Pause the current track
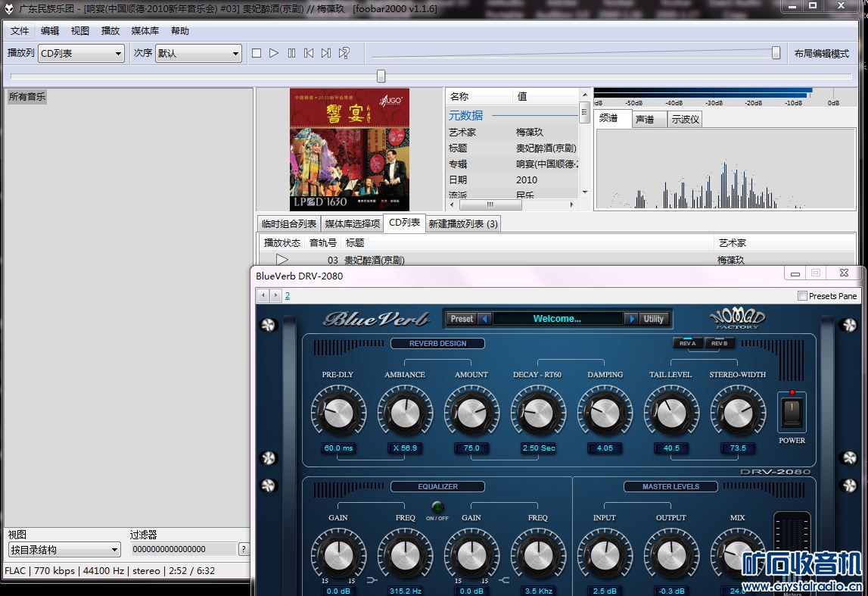This screenshot has height=596, width=868. tap(291, 53)
